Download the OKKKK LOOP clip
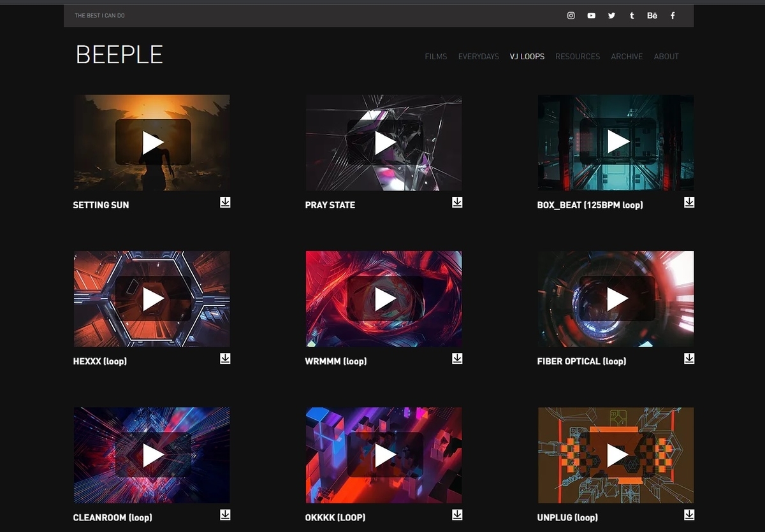Image resolution: width=765 pixels, height=532 pixels. tap(457, 514)
